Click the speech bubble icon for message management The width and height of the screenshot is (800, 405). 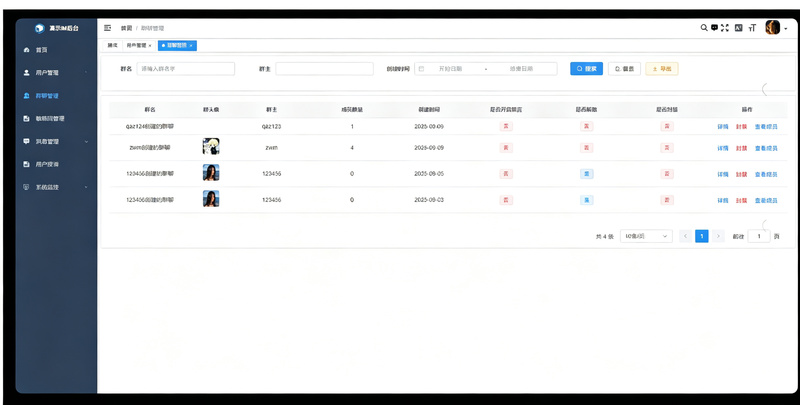(27, 141)
